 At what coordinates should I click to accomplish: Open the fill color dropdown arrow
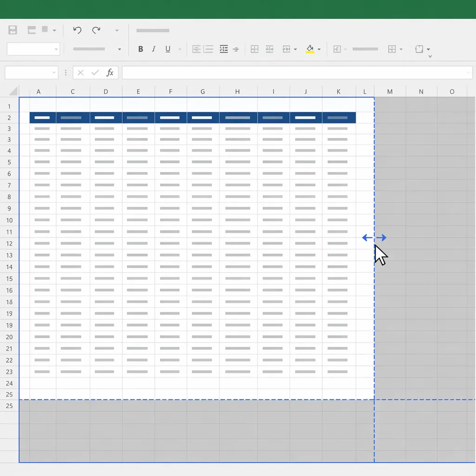[319, 49]
